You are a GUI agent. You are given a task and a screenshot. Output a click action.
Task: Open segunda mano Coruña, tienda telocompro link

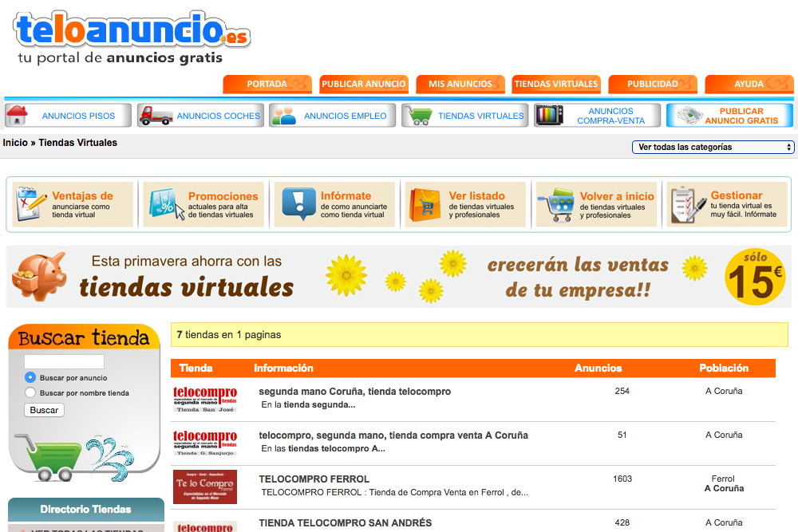(355, 392)
